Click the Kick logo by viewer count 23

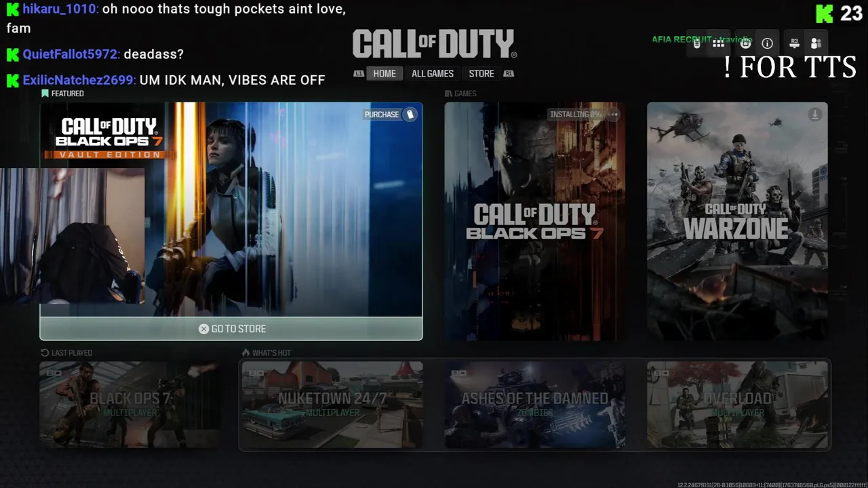824,13
